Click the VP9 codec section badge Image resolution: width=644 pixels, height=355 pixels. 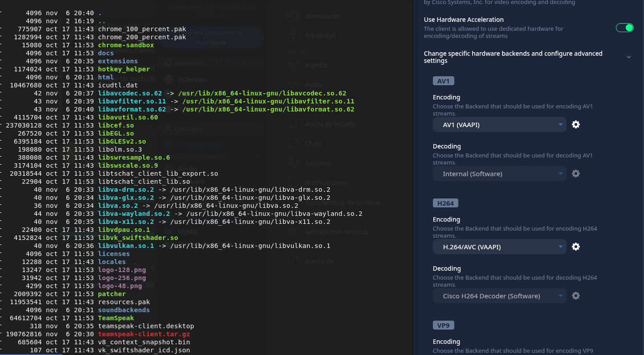pos(443,326)
